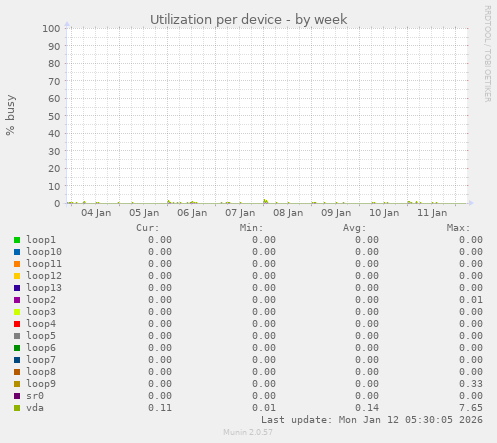Click vda minimum value 0.01
Viewport: 497px width, 443px height.
click(264, 408)
